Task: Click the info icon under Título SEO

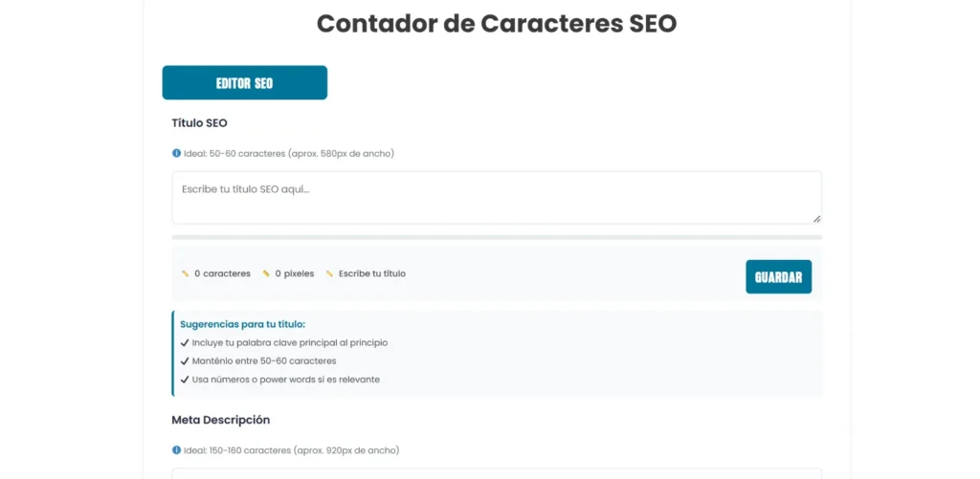Action: point(176,153)
